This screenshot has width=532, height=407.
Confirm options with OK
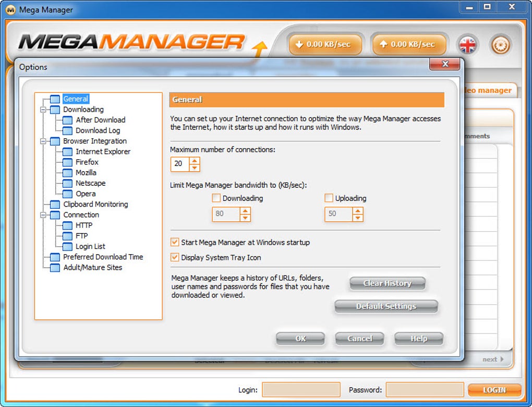pyautogui.click(x=300, y=339)
